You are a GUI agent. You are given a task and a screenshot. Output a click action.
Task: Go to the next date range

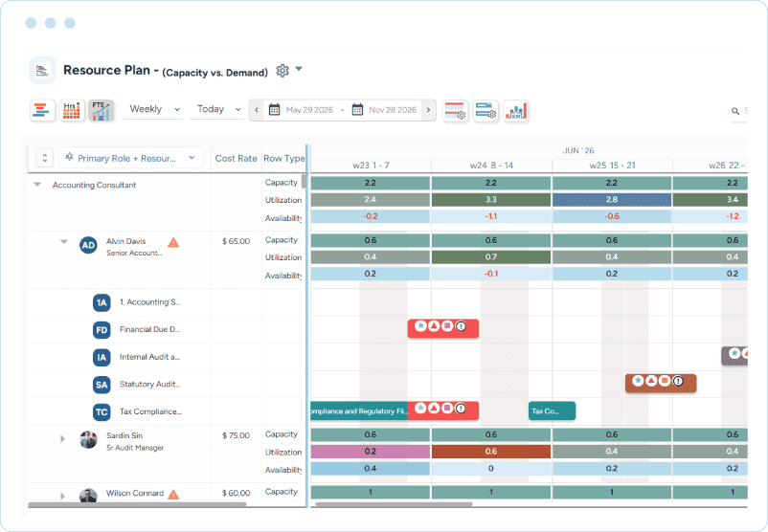(428, 110)
